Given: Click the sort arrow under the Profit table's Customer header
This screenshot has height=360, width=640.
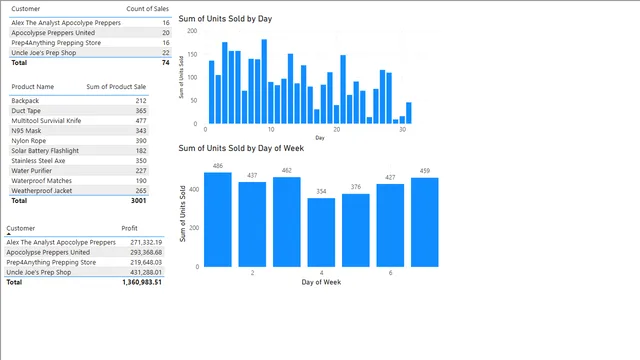Looking at the screenshot, I should [x=9, y=234].
